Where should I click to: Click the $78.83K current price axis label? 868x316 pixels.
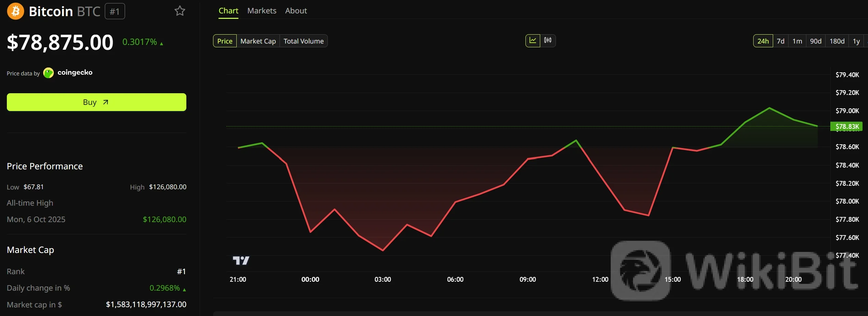tap(846, 126)
